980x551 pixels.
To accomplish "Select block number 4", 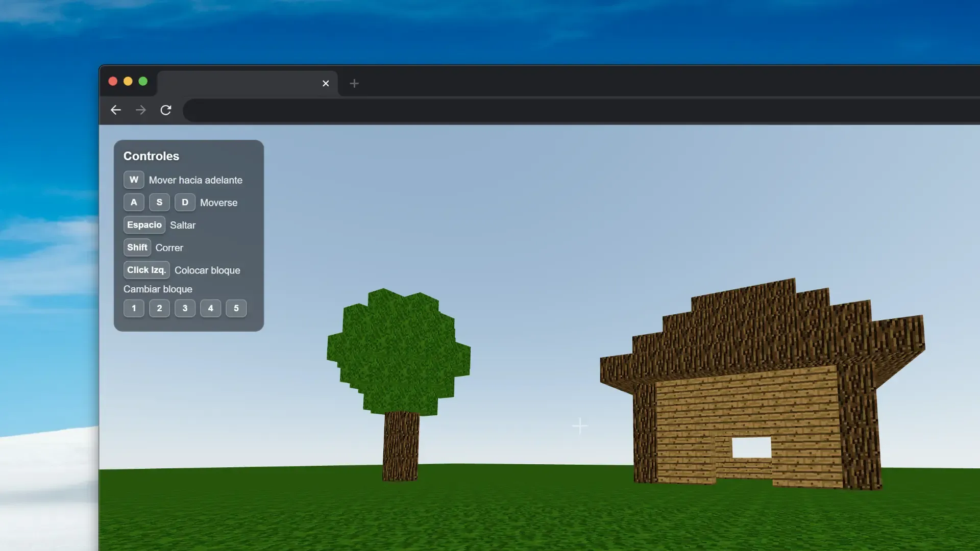I will coord(210,308).
